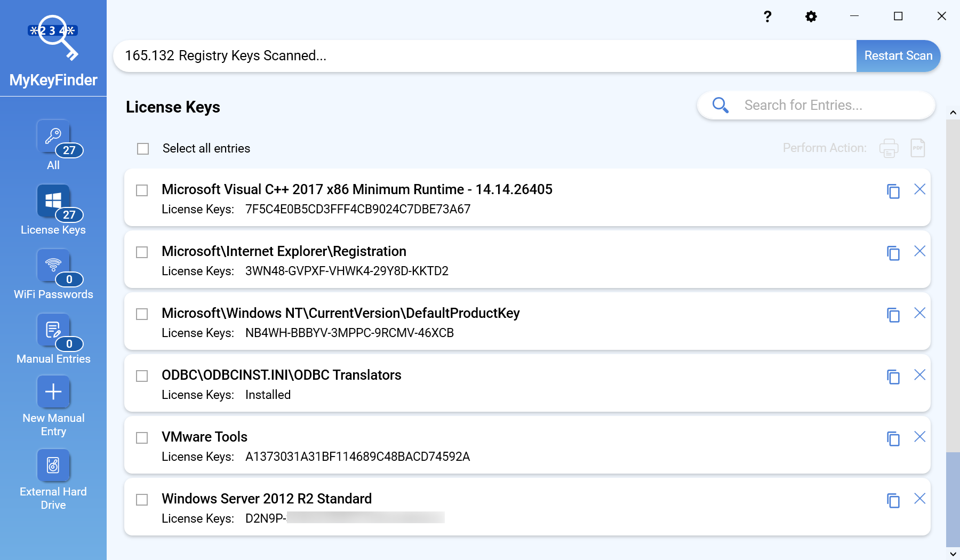Click key 7F5C4E0B5CD3FFF4CB9024C7DBE73A67
The height and width of the screenshot is (560, 960).
tap(358, 209)
